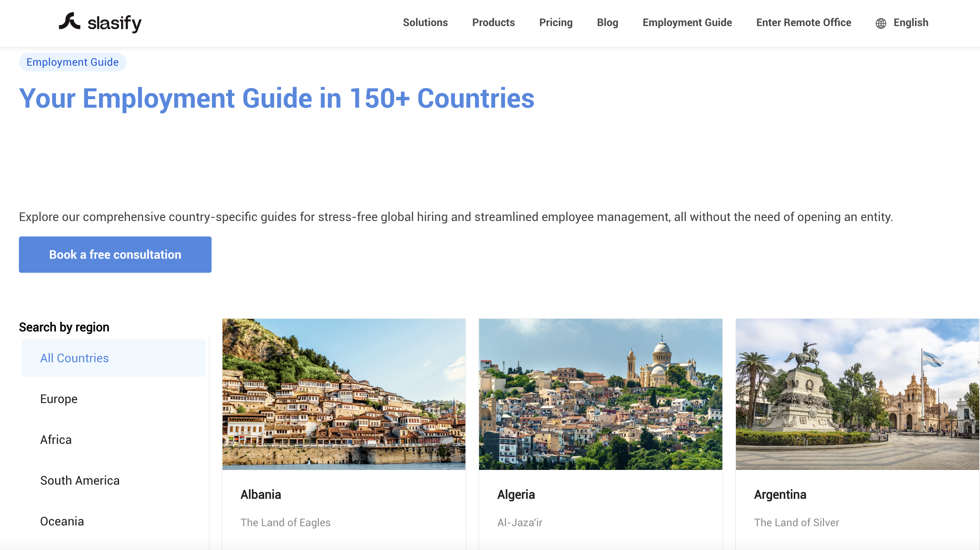Click the Employment Guide badge
The image size is (980, 550).
tap(72, 62)
